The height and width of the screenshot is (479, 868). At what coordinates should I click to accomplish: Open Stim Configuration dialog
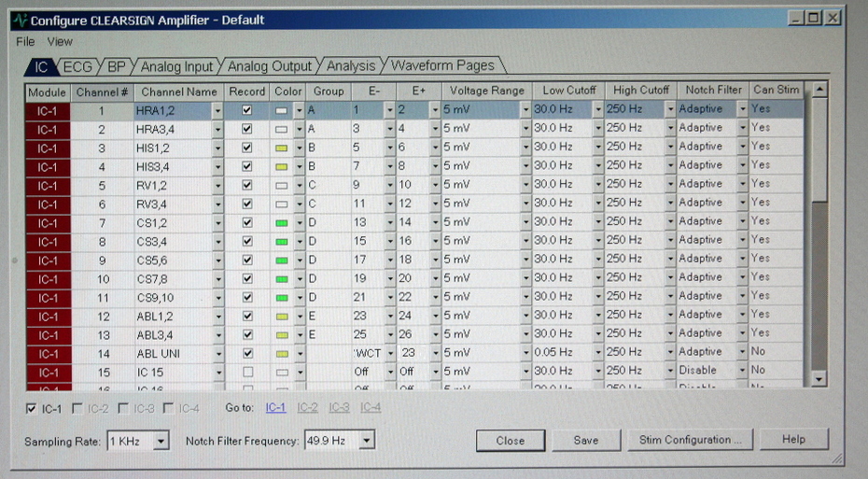tap(690, 440)
